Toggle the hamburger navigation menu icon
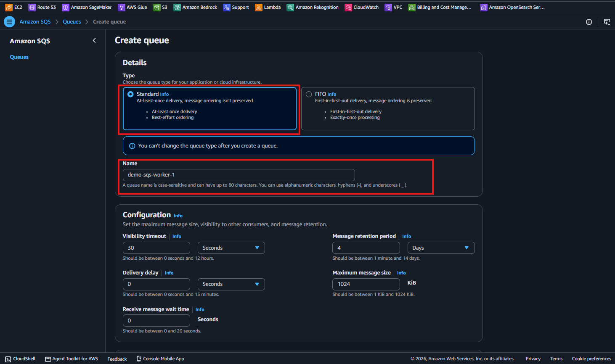Viewport: 615px width, 364px height. click(9, 22)
